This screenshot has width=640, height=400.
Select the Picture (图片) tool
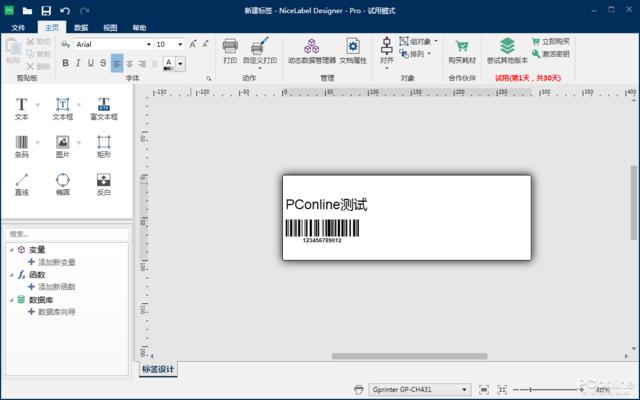coord(62,147)
